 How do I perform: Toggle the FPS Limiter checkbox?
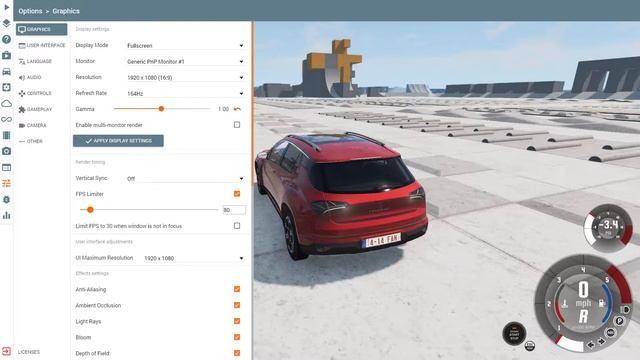click(x=237, y=194)
